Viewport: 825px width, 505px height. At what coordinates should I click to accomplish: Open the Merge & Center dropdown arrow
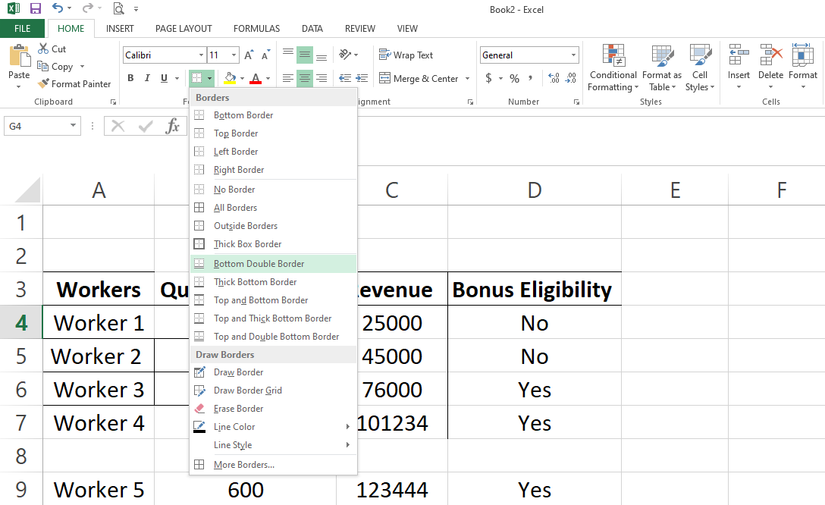pos(467,78)
